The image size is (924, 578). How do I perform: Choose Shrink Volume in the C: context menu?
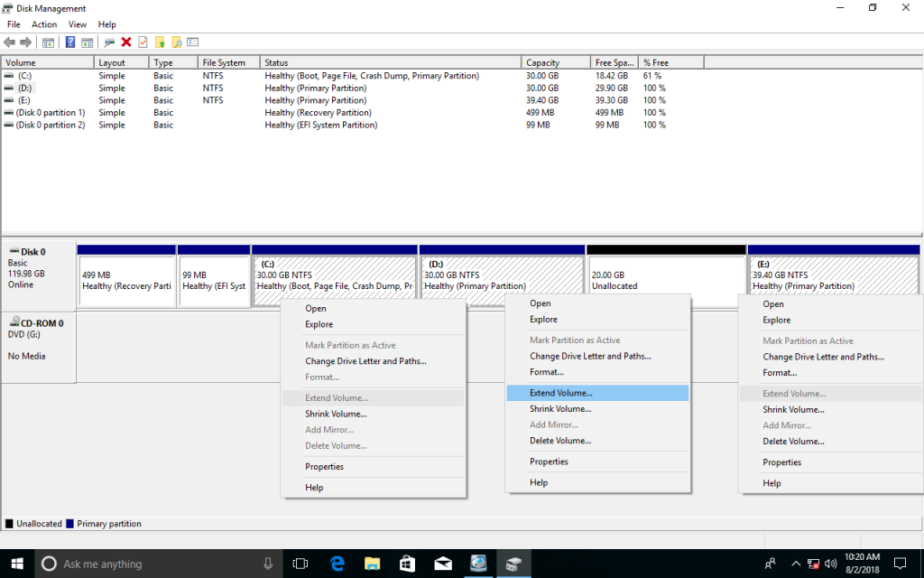pos(337,414)
